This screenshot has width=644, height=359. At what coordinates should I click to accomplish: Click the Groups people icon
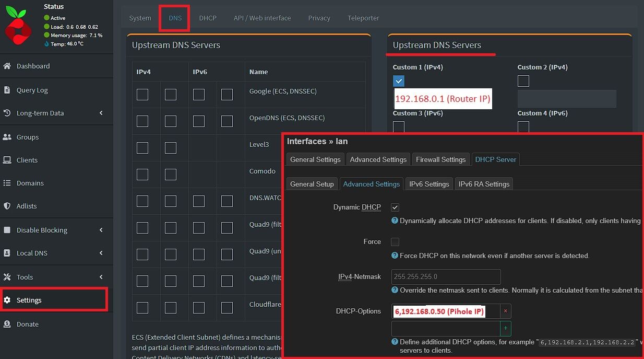pos(7,137)
